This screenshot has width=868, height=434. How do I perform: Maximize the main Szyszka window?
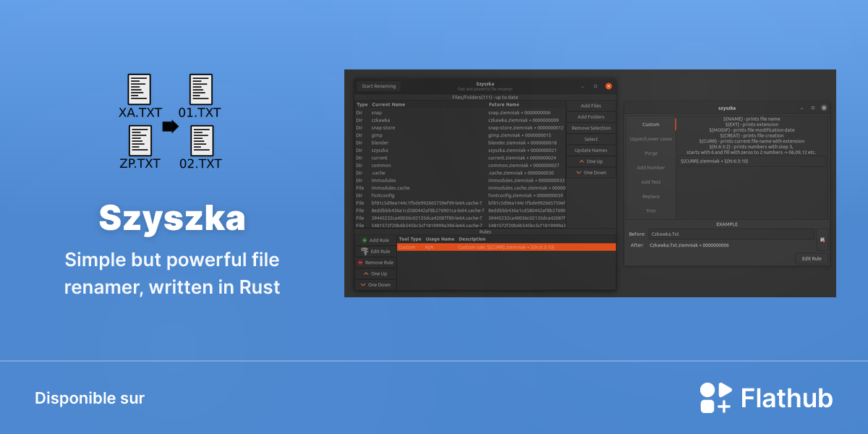[x=595, y=86]
